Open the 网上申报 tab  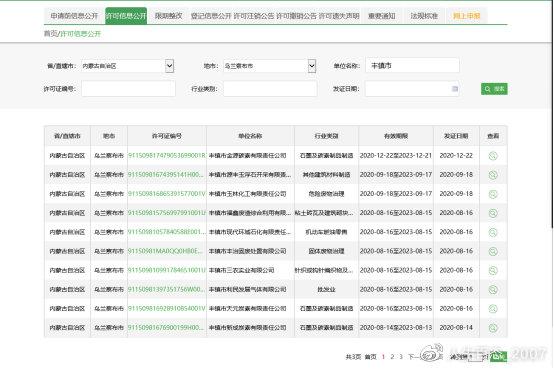tap(466, 16)
